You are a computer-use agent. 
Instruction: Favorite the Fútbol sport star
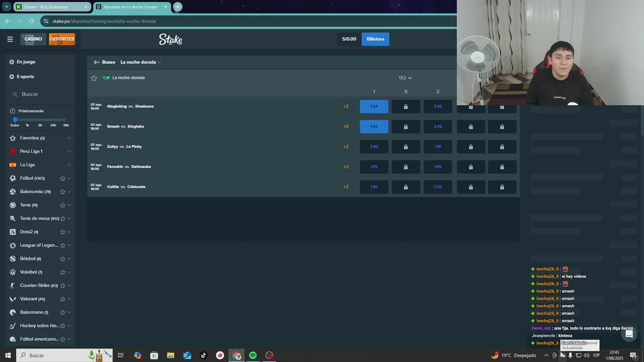coord(63,178)
